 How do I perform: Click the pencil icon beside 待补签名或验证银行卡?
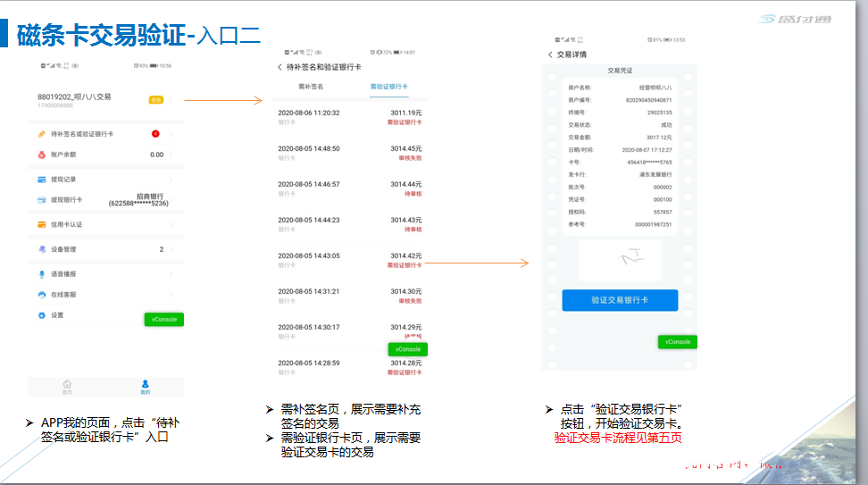42,134
